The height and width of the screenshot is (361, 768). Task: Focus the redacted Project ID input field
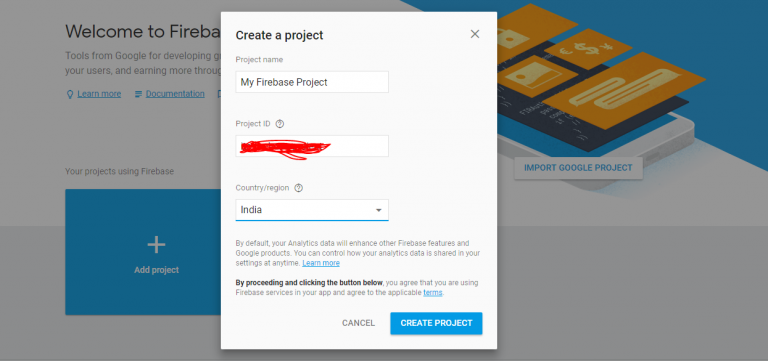312,146
